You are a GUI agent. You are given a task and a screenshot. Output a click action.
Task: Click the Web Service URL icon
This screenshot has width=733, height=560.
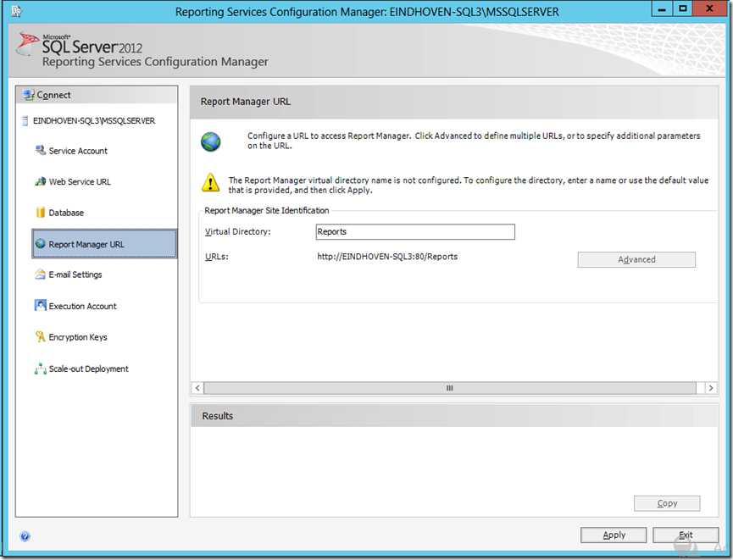coord(40,181)
